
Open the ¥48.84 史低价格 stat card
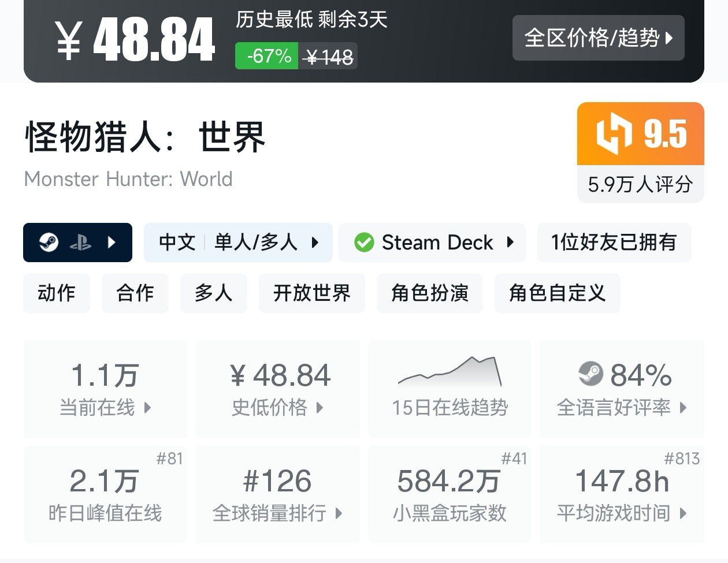278,389
